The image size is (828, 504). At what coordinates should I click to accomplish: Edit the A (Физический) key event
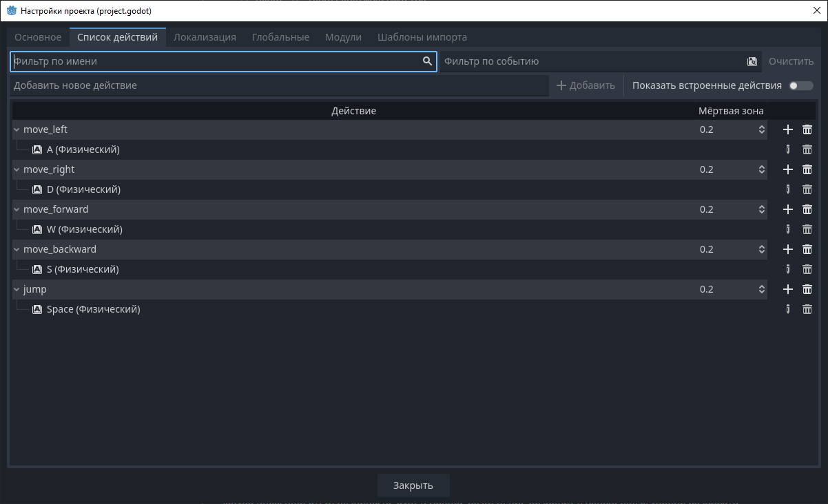coord(788,149)
